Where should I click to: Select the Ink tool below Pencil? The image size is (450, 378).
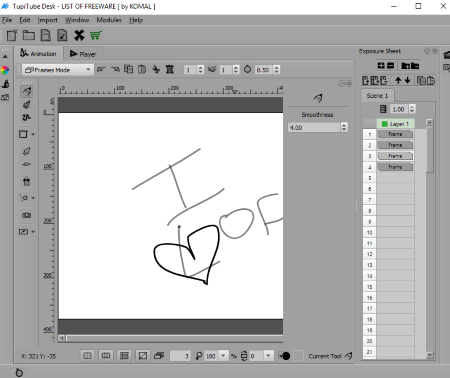pyautogui.click(x=26, y=105)
